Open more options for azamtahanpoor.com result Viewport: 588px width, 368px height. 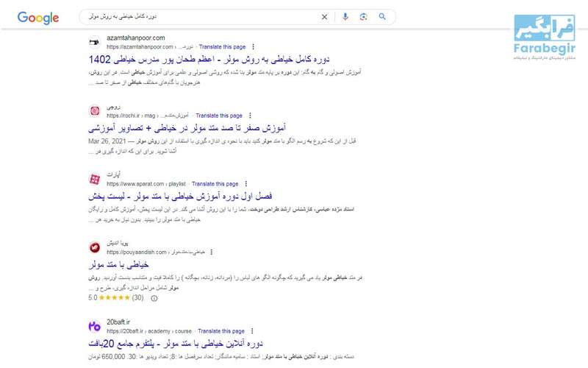253,47
